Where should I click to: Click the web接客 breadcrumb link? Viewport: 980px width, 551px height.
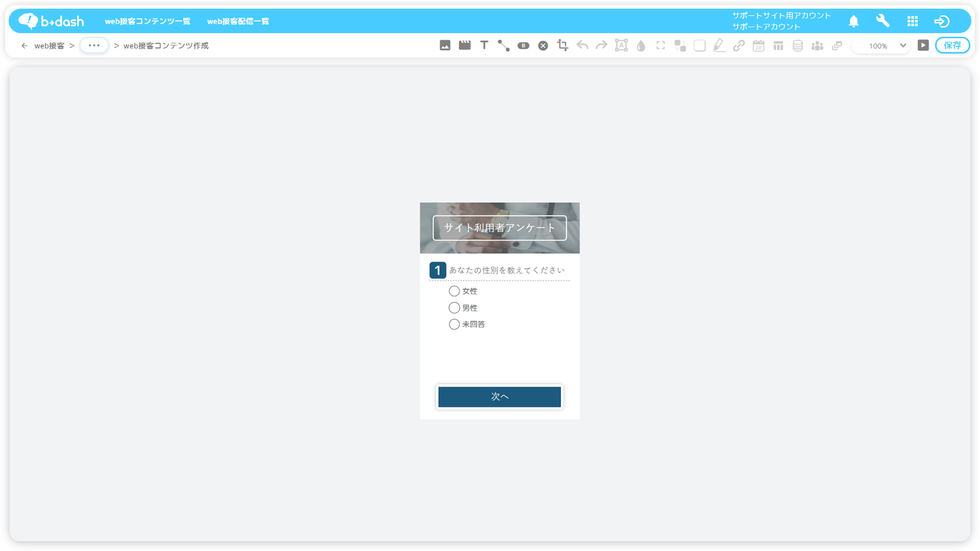[49, 46]
